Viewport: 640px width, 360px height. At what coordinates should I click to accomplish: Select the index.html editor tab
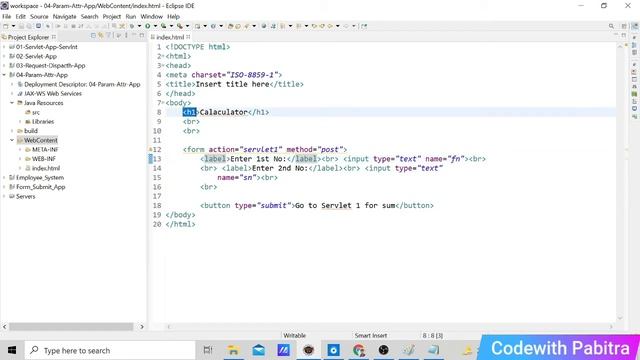[170, 37]
